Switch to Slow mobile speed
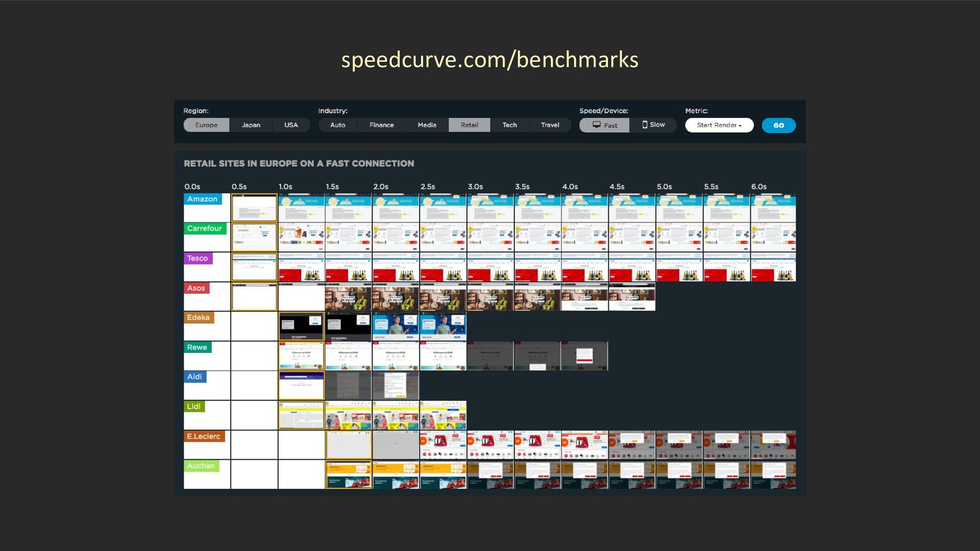This screenshot has width=980, height=551. tap(653, 125)
